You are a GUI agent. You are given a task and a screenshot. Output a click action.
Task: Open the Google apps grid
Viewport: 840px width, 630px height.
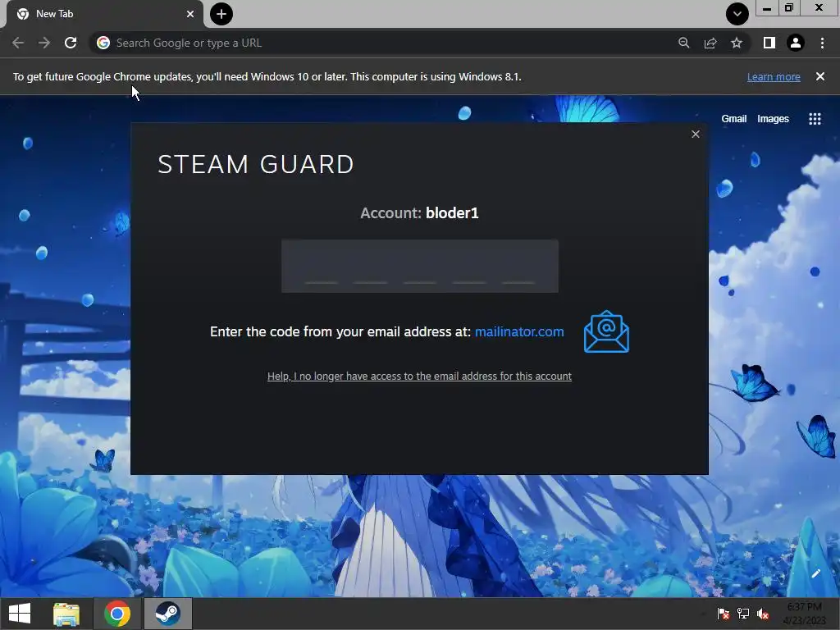(x=815, y=119)
